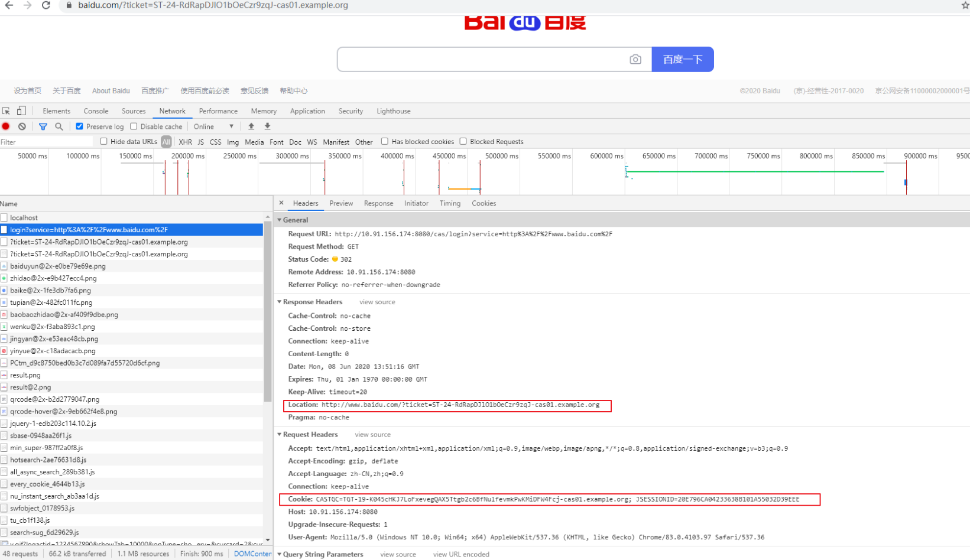Check Has blocked cookies
970x560 pixels.
click(385, 142)
